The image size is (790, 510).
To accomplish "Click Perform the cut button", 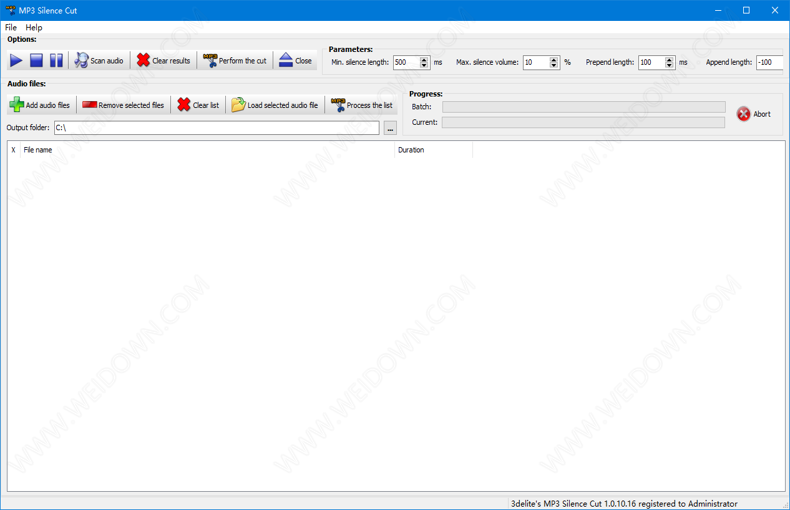I will click(235, 60).
